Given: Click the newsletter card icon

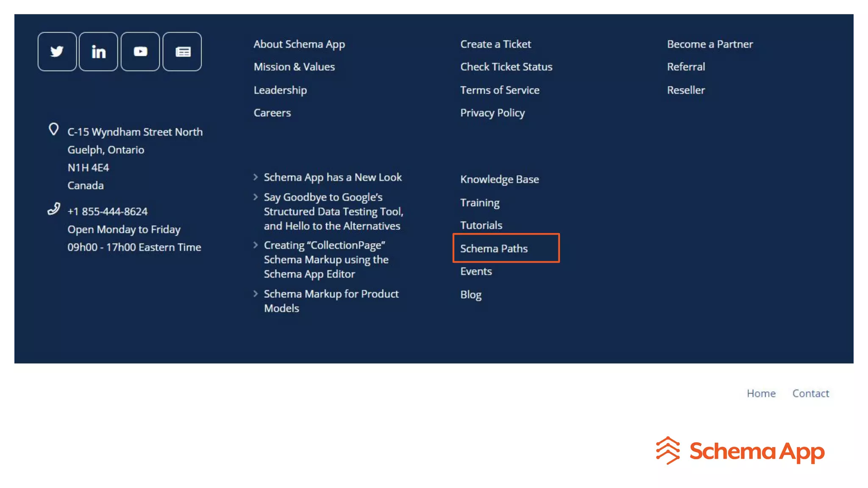Looking at the screenshot, I should point(182,52).
